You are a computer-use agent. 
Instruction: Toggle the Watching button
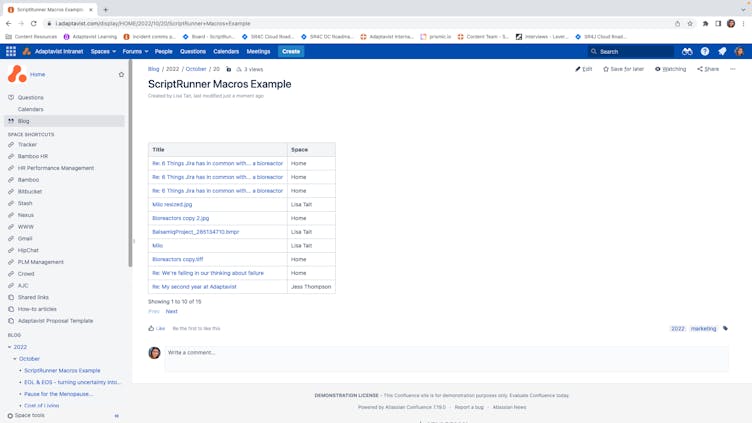(670, 69)
